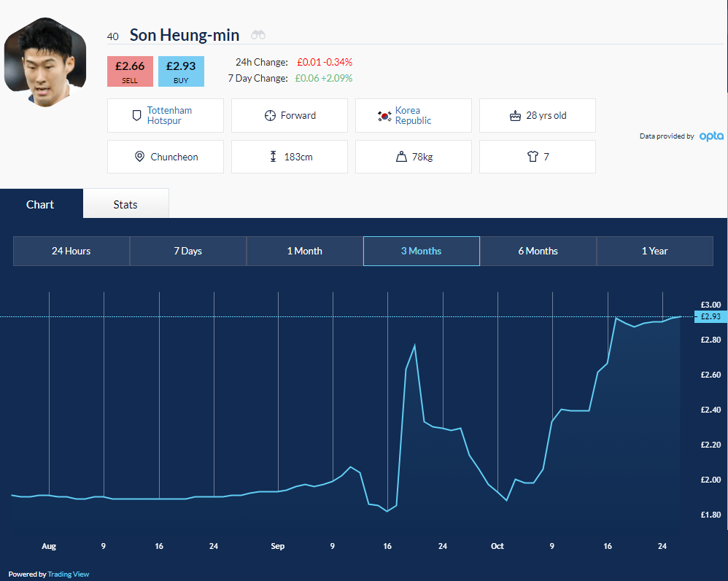Click the Son Heung-min player photo
Viewport: 728px width, 581px height.
pos(45,62)
